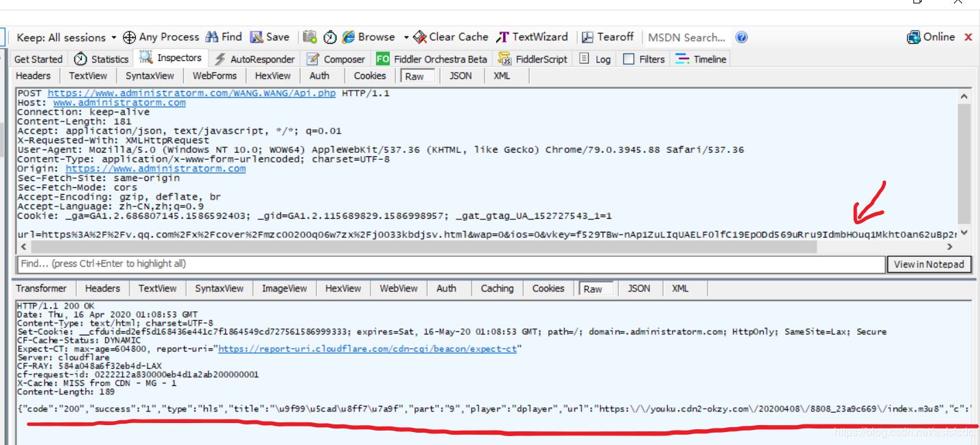Screen dimensions: 980x445
Task: Select the request Cookies tab
Action: (x=370, y=76)
